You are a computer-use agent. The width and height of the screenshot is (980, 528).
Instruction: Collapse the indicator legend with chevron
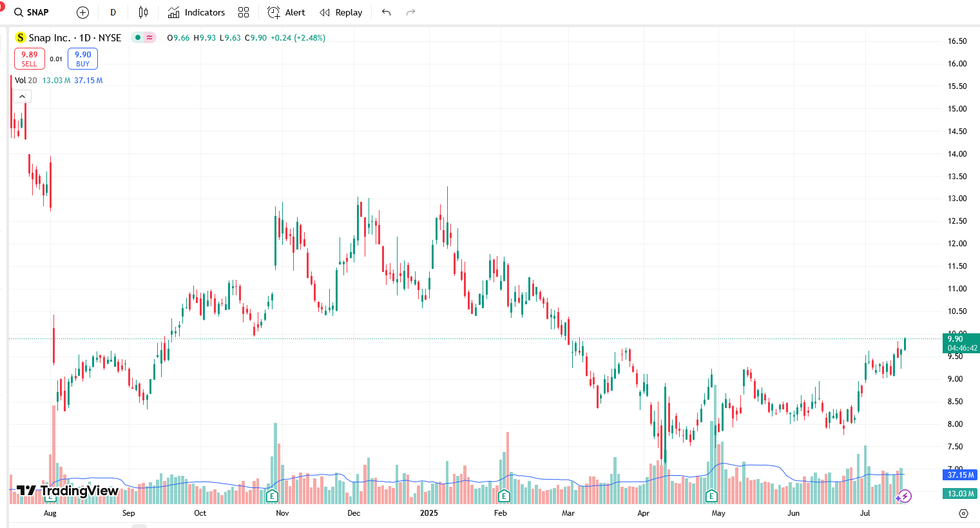coord(23,97)
